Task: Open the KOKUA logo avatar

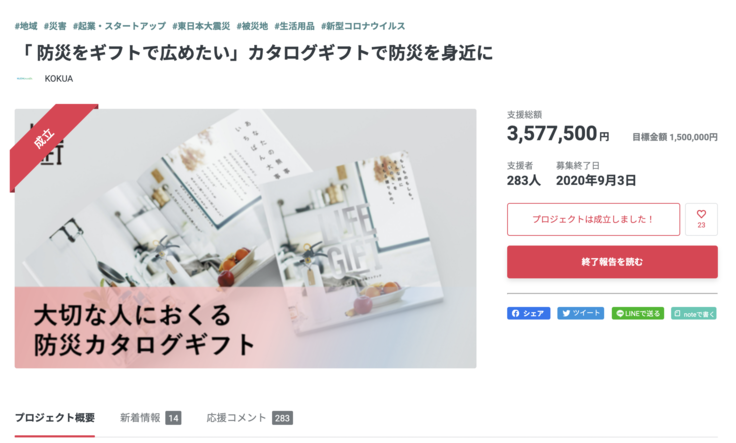Action: tap(24, 78)
